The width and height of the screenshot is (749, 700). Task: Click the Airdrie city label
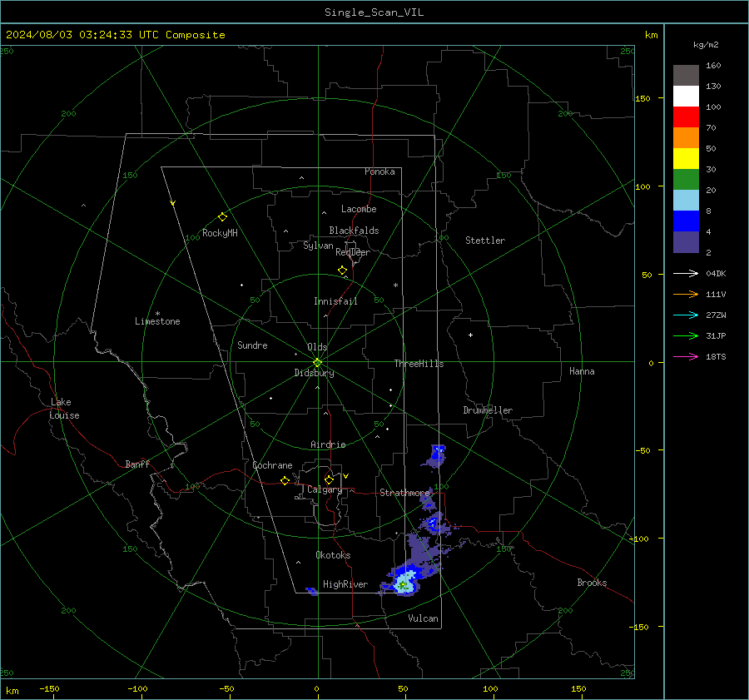pyautogui.click(x=328, y=444)
